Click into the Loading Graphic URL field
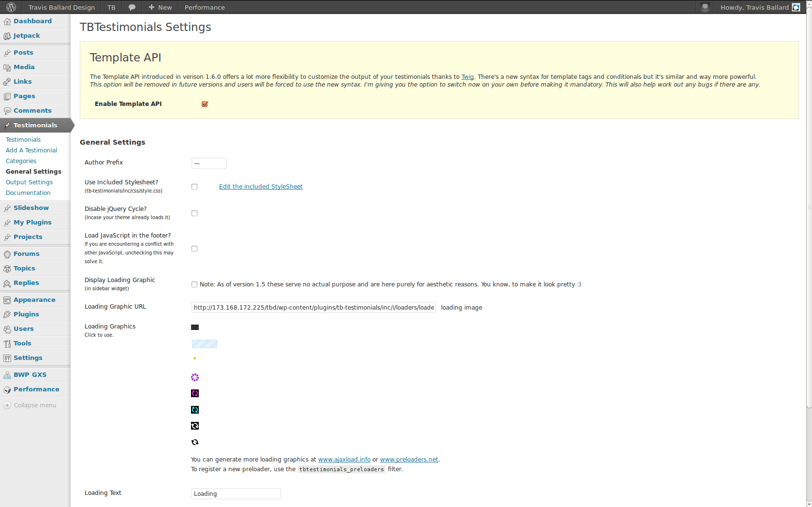 click(x=313, y=308)
